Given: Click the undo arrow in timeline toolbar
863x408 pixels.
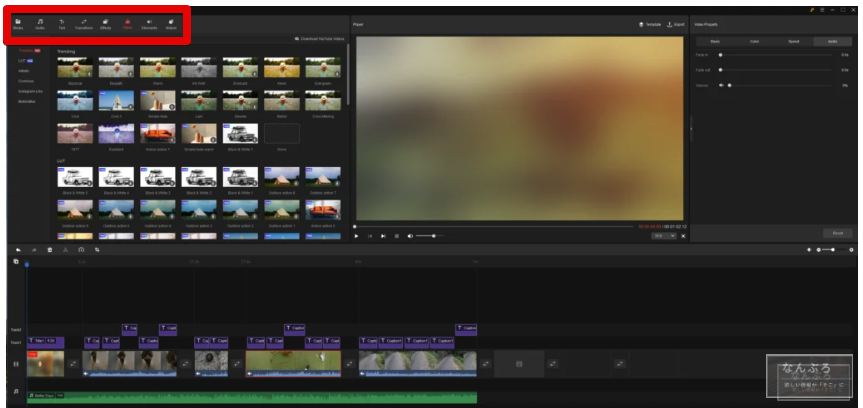Looking at the screenshot, I should click(x=18, y=249).
